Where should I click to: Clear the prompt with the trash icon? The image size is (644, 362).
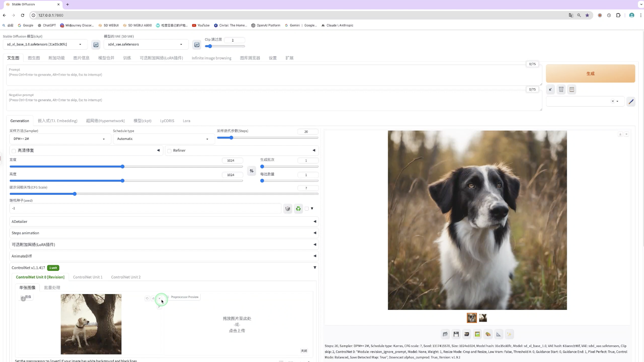tap(561, 89)
